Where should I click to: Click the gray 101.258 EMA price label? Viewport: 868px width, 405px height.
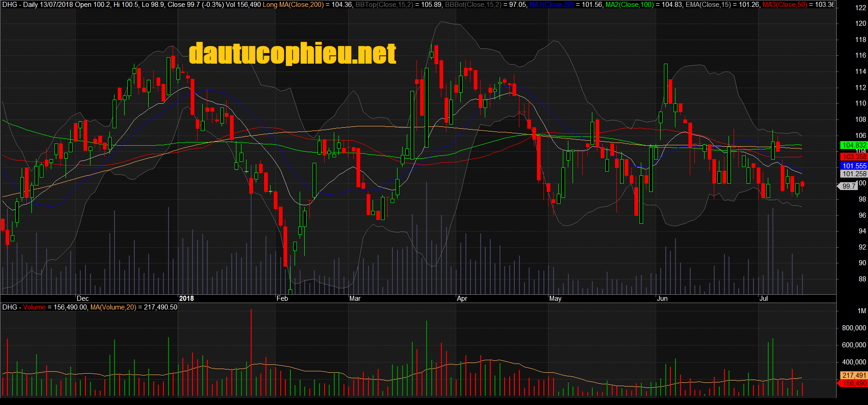(x=854, y=174)
